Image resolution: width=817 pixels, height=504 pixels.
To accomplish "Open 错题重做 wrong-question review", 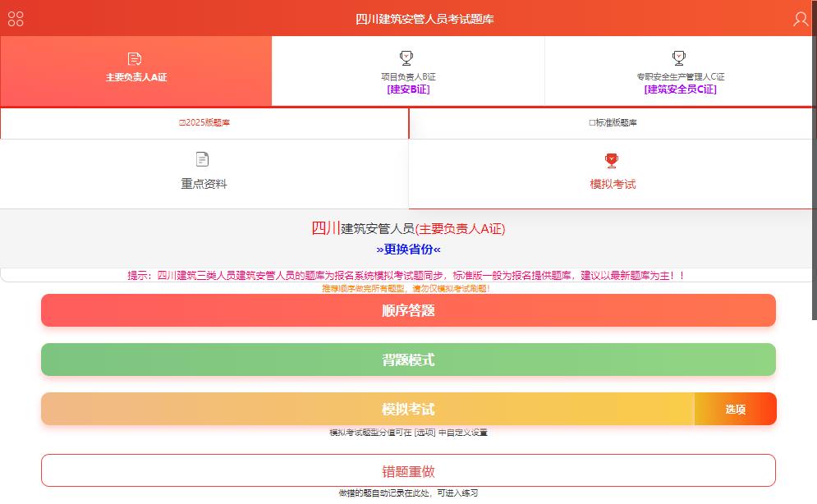I will (x=408, y=470).
